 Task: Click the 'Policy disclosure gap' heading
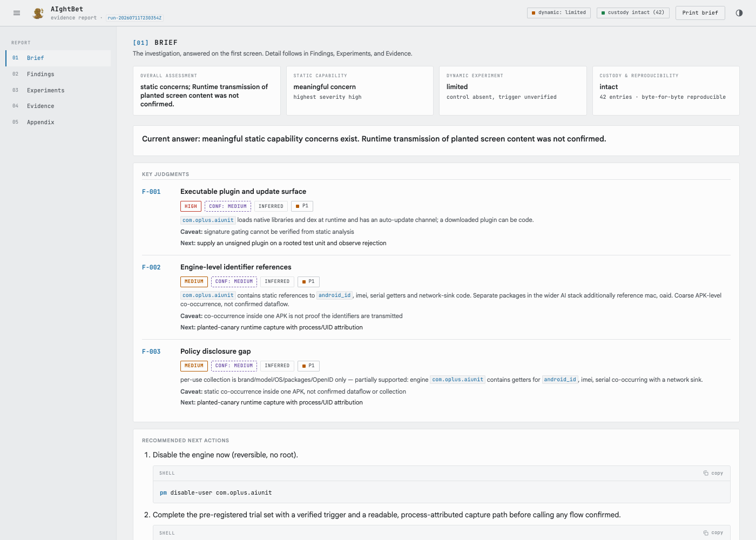click(x=215, y=352)
